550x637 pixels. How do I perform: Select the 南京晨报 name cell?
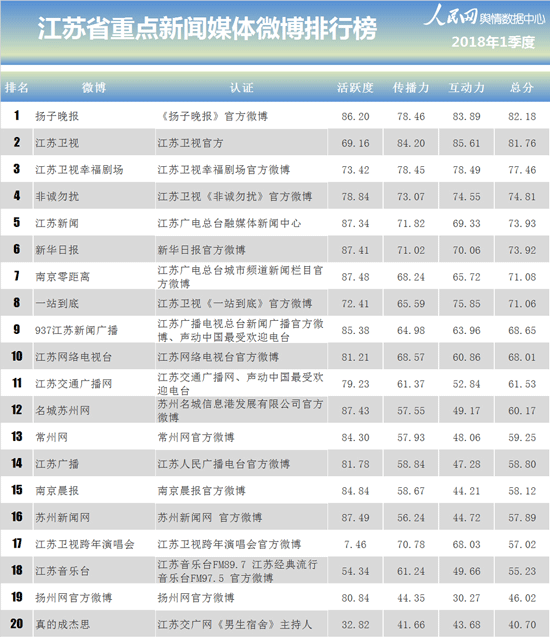(93, 491)
